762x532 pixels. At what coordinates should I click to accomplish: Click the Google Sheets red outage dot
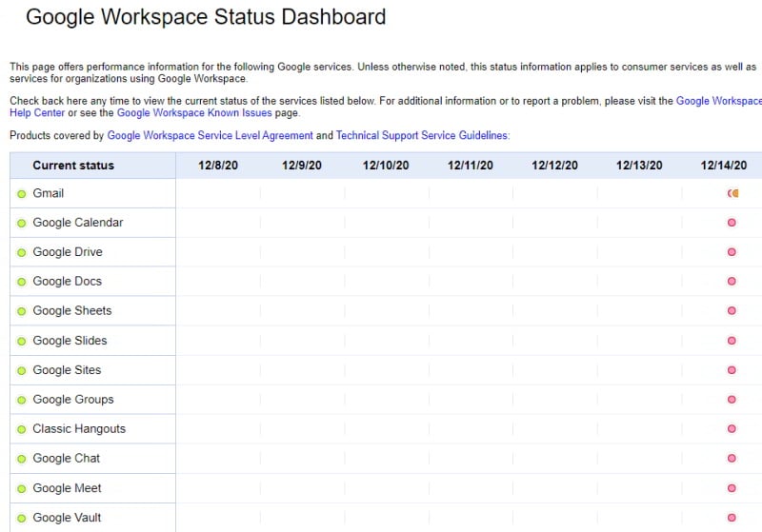[732, 310]
